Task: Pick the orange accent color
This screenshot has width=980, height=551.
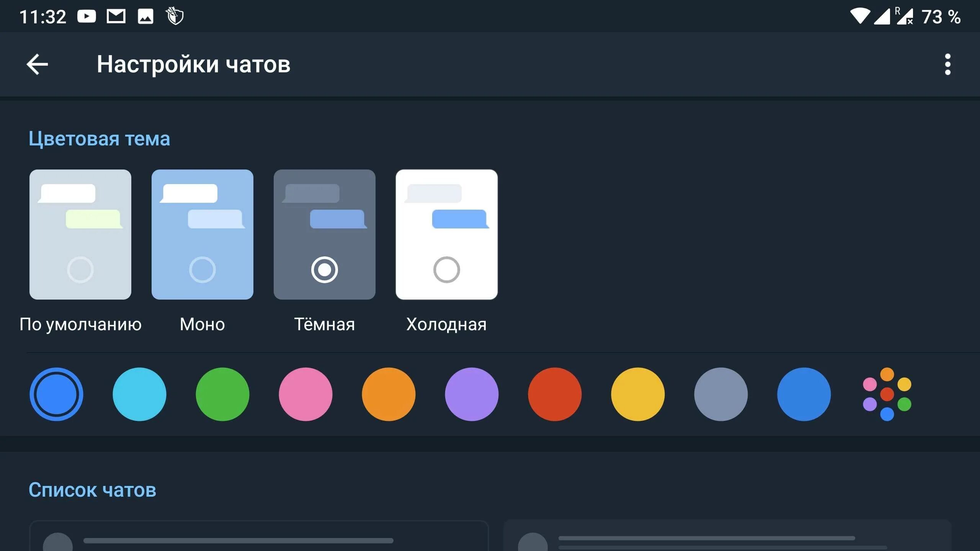Action: (389, 394)
